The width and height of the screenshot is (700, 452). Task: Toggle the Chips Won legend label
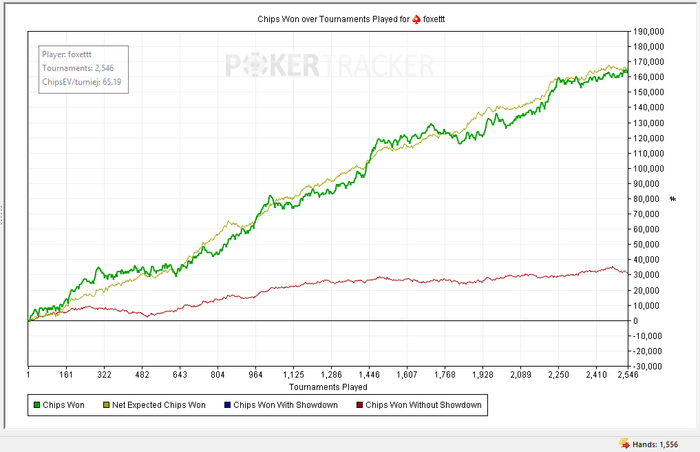click(63, 405)
